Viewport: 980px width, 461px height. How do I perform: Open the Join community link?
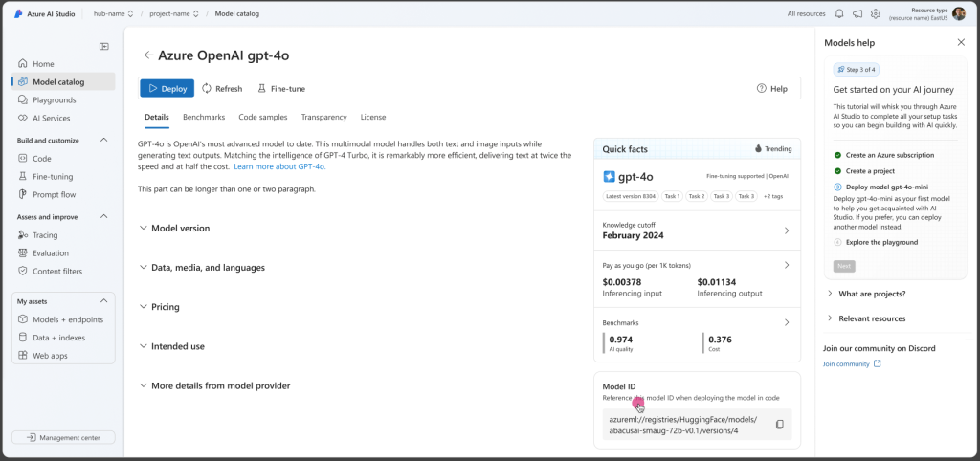(852, 364)
